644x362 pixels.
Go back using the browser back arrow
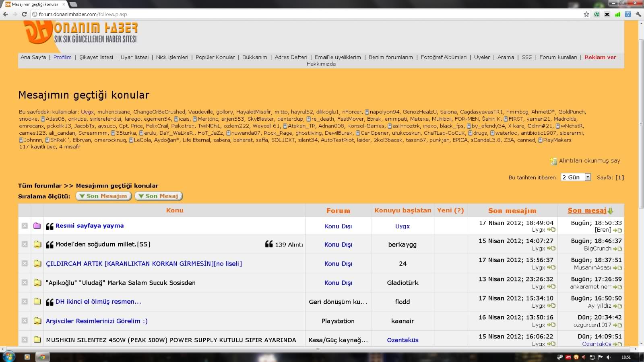[x=5, y=14]
